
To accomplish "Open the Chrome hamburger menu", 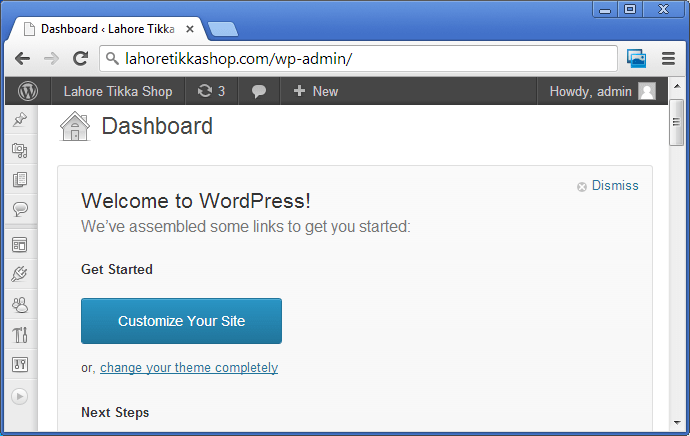I will 668,58.
